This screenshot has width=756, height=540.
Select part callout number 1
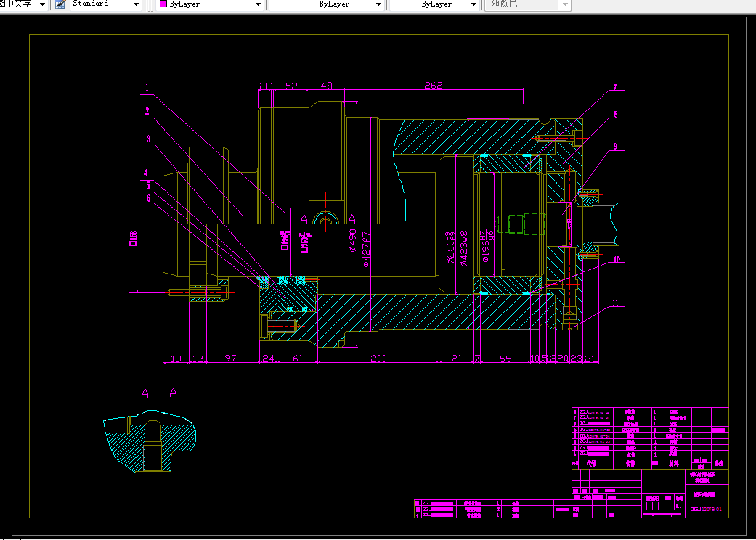coord(147,88)
